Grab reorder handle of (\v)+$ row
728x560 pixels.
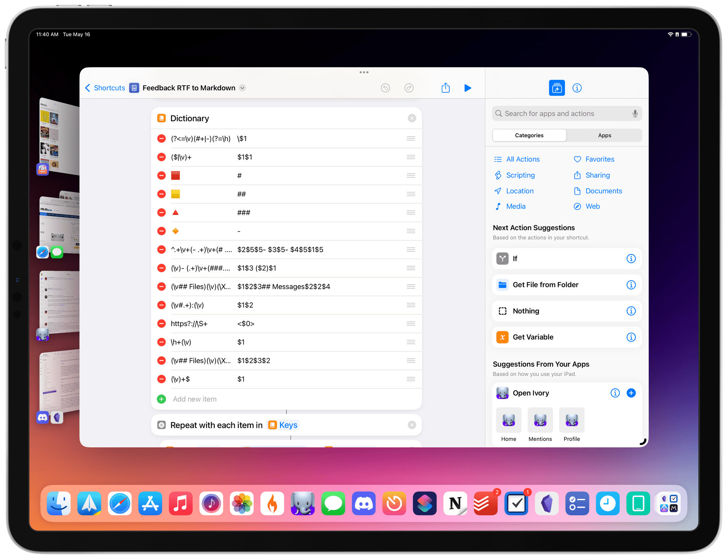point(411,379)
